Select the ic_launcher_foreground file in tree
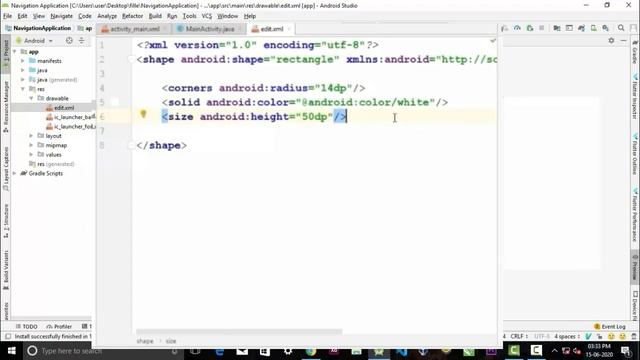Viewport: 640px width, 360px height. [x=71, y=127]
